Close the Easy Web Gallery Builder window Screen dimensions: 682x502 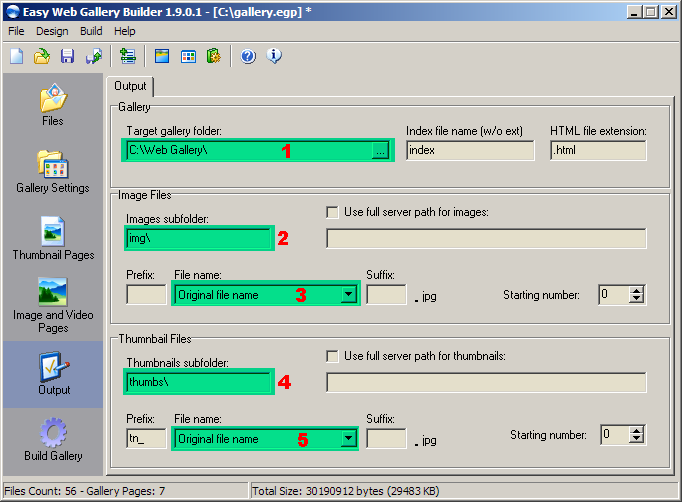coord(669,12)
